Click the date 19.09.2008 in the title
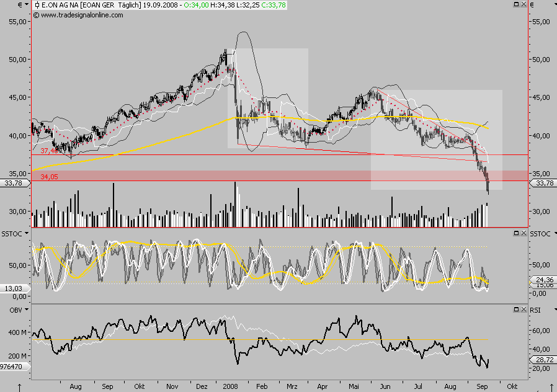The width and height of the screenshot is (557, 392). point(161,6)
